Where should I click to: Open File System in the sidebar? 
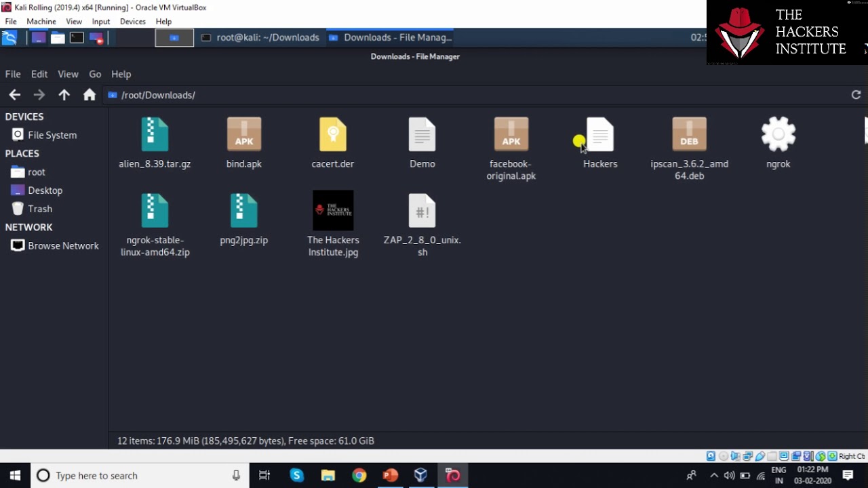(52, 135)
